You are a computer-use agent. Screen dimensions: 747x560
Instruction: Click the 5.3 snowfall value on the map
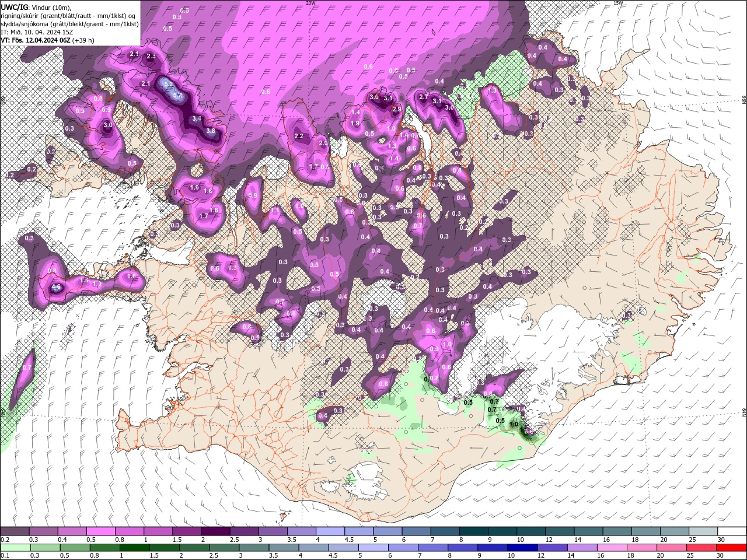(x=169, y=84)
